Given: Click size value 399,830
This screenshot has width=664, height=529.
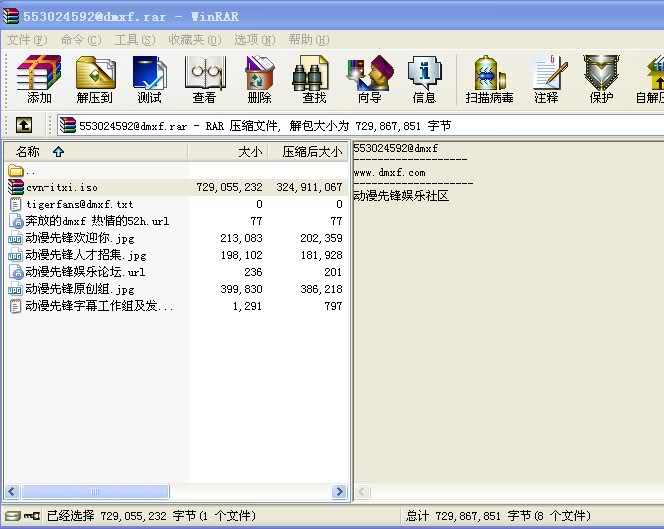Looking at the screenshot, I should coord(241,289).
